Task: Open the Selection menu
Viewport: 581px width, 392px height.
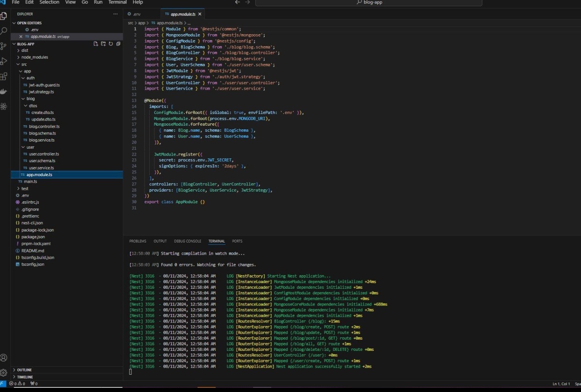Action: pyautogui.click(x=49, y=2)
